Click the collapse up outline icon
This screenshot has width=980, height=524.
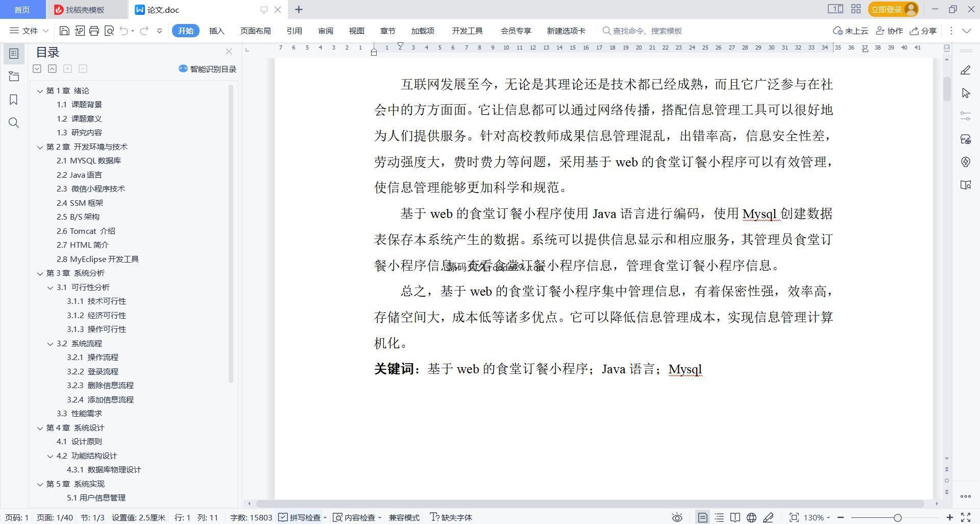coord(52,68)
